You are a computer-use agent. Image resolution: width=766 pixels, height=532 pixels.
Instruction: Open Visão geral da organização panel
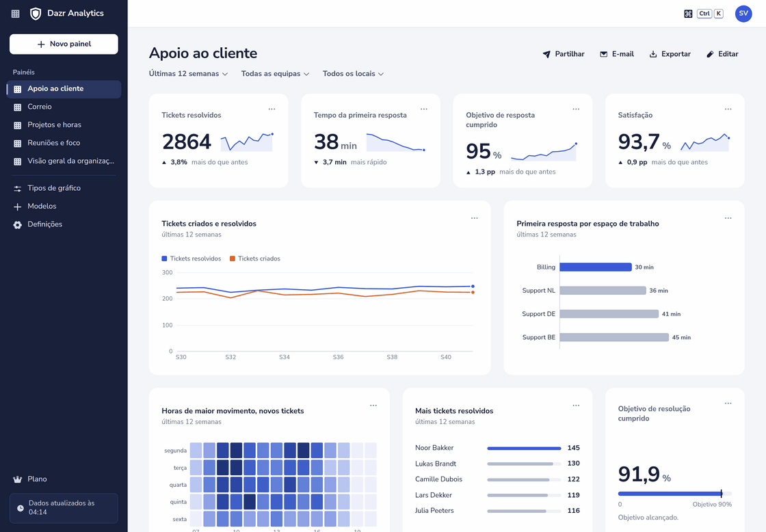pyautogui.click(x=64, y=161)
